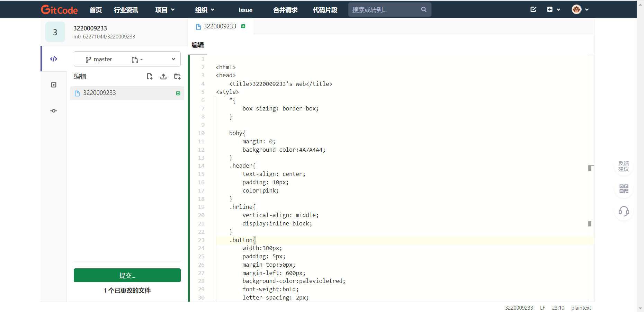
Task: Click the 反馈建议 feedback button
Action: click(624, 166)
